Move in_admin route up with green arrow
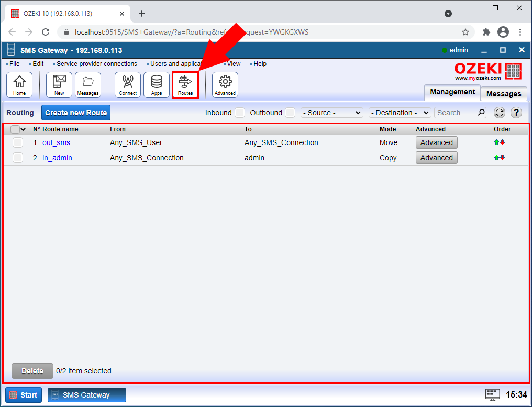532x407 pixels. click(x=497, y=158)
